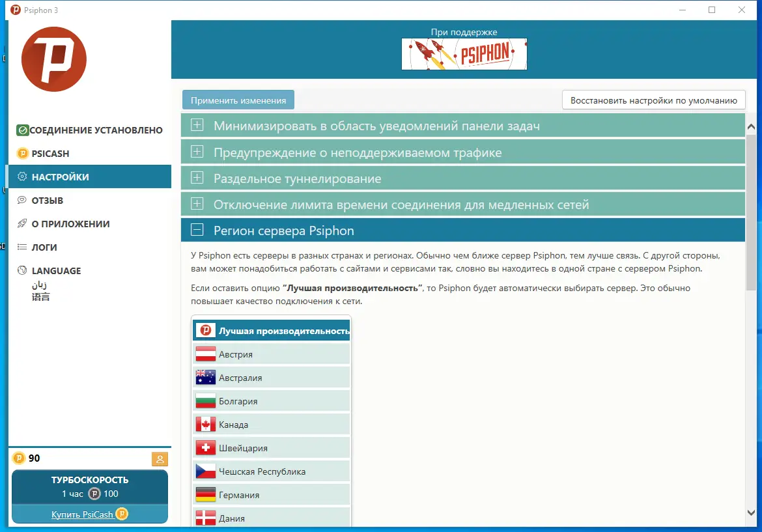Select Дания server region
The image size is (762, 532).
click(272, 518)
